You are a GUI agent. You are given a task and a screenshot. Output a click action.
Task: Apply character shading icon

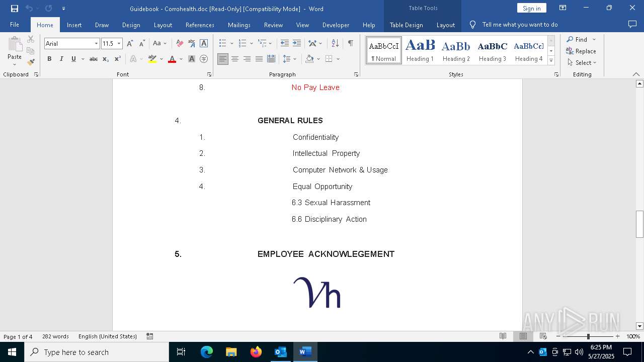192,59
